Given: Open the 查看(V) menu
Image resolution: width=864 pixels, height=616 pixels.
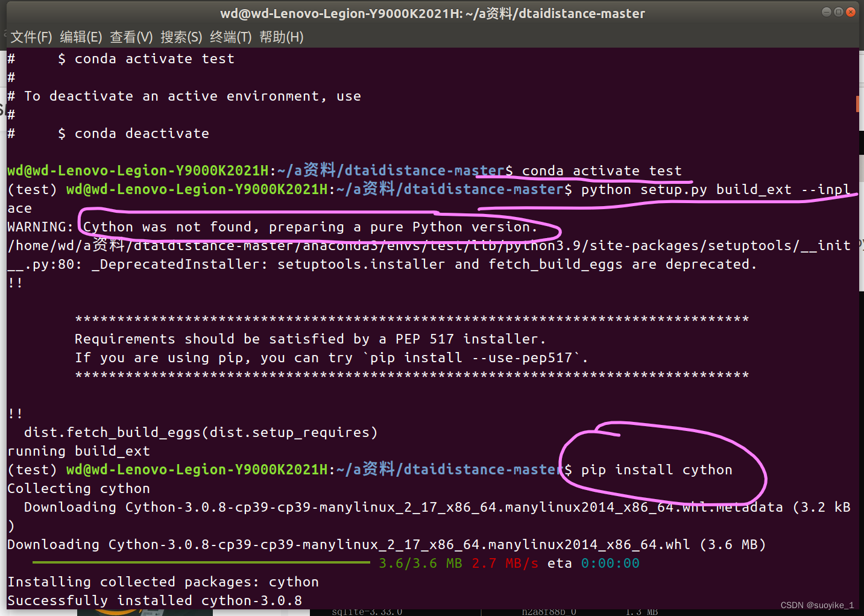Looking at the screenshot, I should pyautogui.click(x=130, y=37).
